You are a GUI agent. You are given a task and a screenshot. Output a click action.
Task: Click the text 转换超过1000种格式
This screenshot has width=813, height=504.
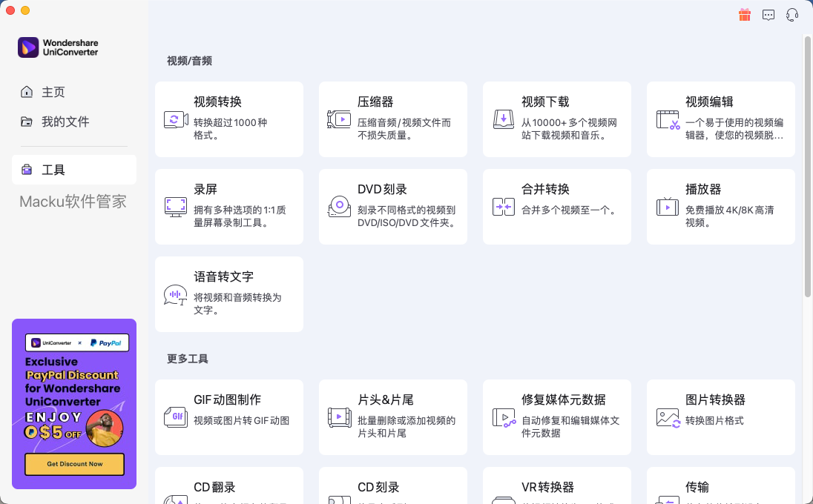(x=230, y=129)
